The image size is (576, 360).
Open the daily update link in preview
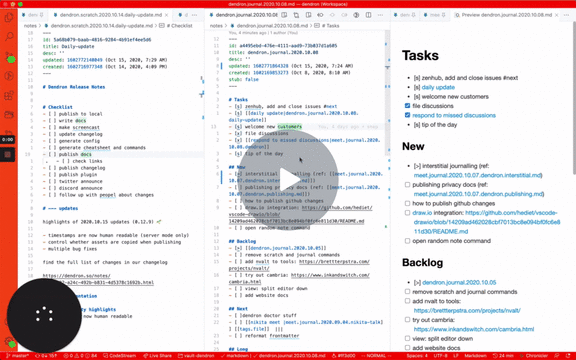click(x=438, y=87)
